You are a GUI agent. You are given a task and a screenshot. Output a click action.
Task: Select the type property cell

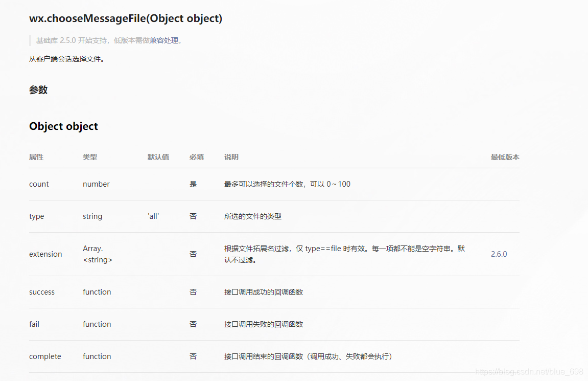tap(37, 217)
